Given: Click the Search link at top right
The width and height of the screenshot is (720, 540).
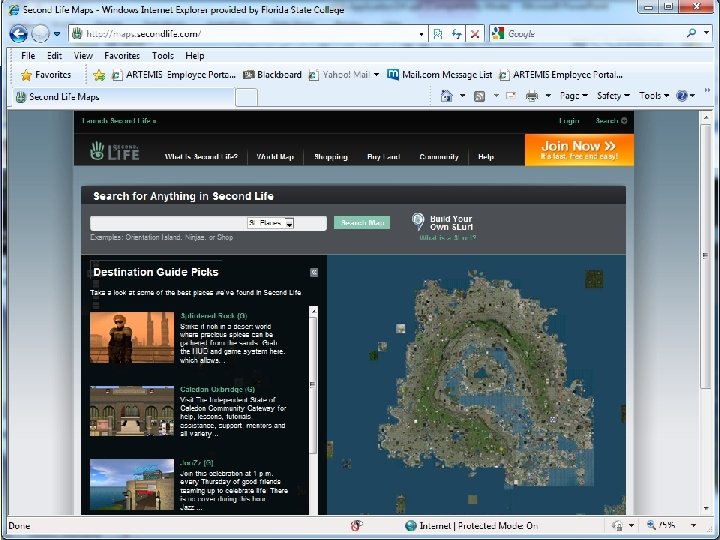Looking at the screenshot, I should (611, 121).
